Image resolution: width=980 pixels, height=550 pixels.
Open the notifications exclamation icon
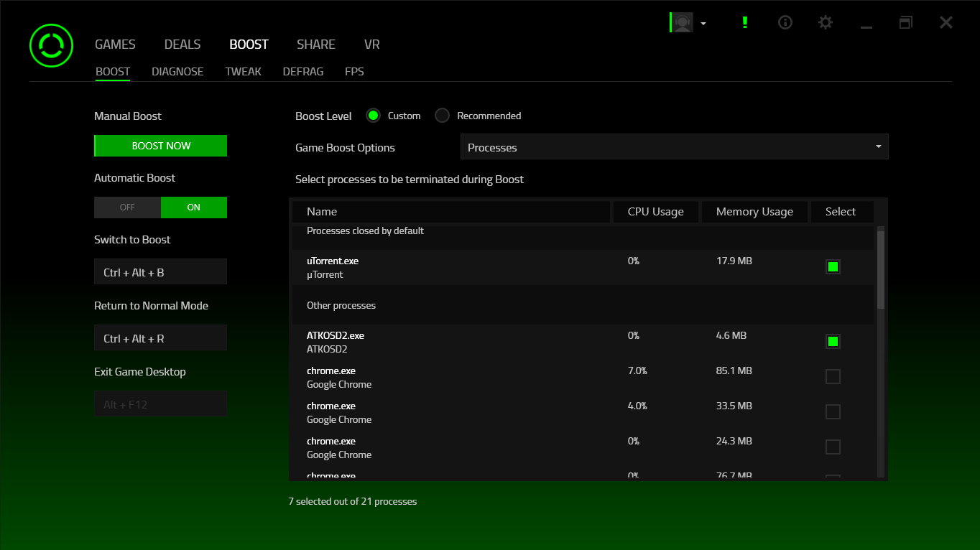[x=745, y=22]
